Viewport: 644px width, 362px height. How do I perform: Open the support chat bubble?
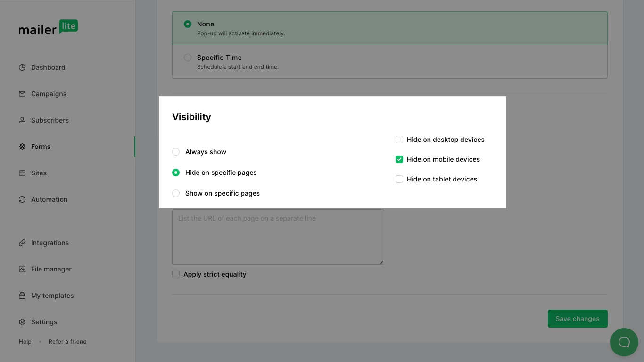[624, 342]
